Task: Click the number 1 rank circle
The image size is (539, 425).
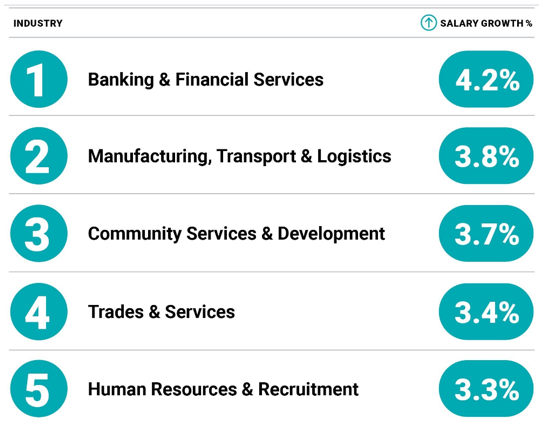Action: (x=39, y=79)
